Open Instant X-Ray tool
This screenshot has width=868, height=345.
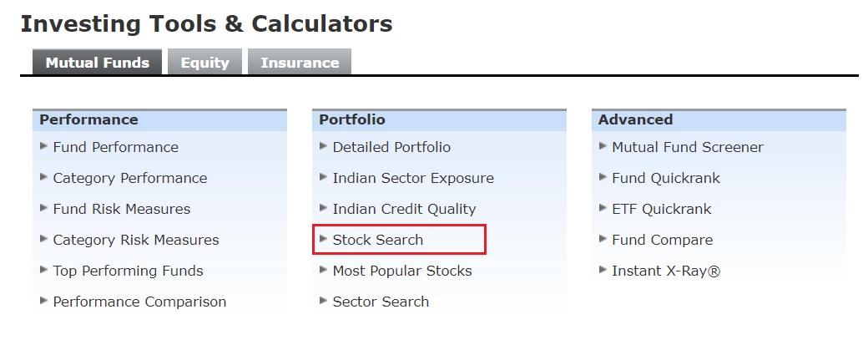coord(665,271)
